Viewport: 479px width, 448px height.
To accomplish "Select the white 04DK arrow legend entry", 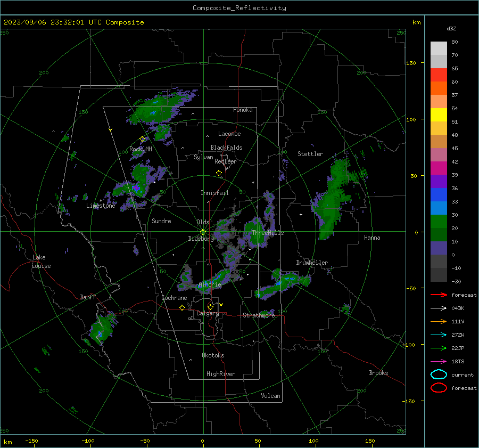I will (x=439, y=308).
